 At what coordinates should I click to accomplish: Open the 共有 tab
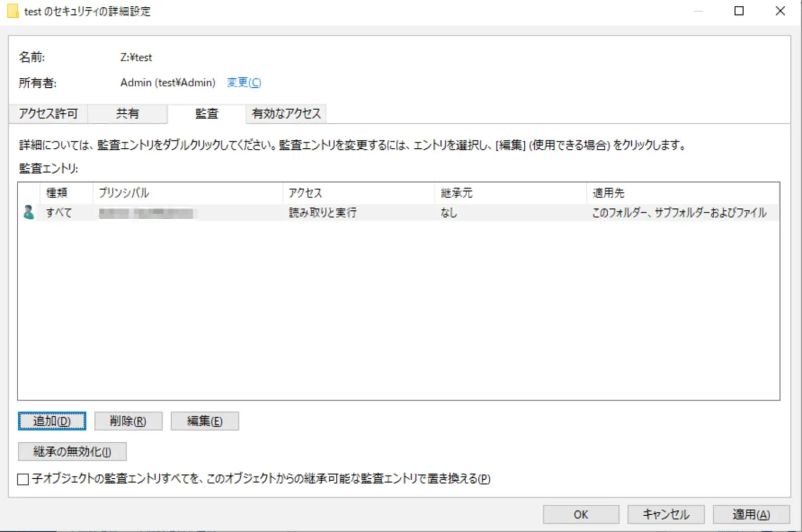[127, 113]
